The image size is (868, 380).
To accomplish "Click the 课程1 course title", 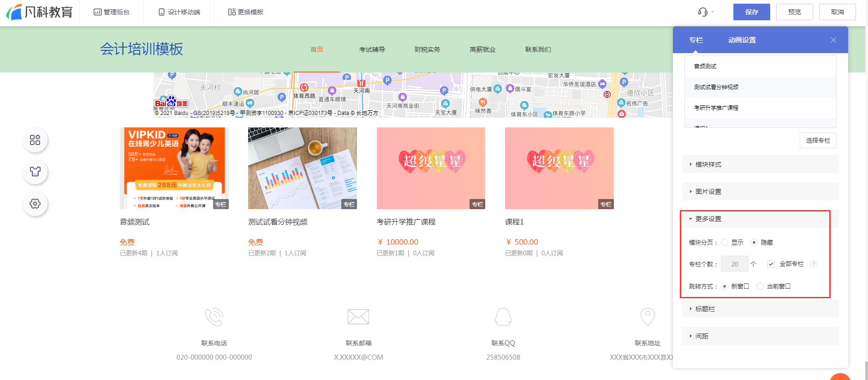I will 514,222.
